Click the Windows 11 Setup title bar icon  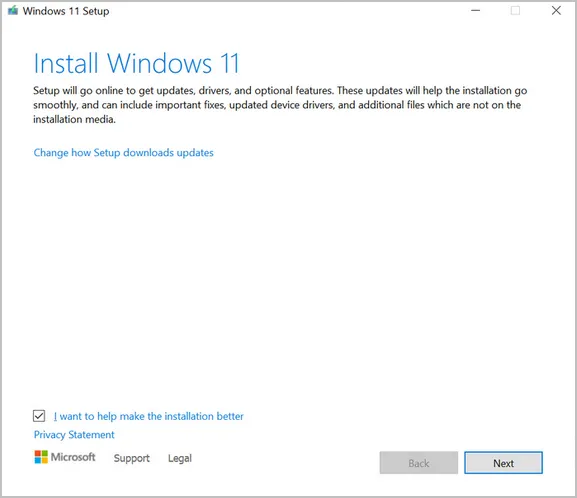coord(13,11)
